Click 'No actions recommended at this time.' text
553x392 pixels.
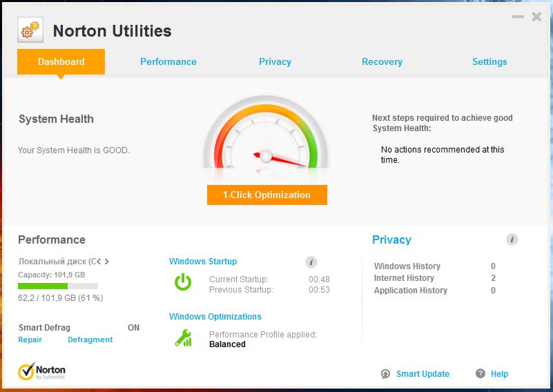[443, 155]
